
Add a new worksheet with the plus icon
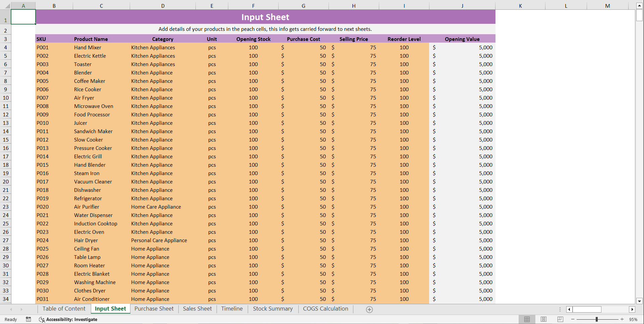369,309
